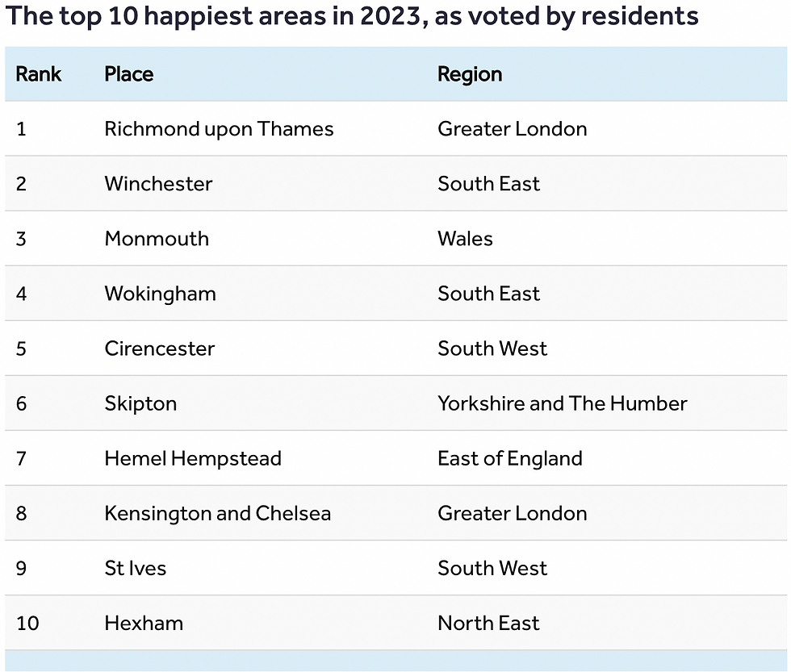Select the North East region cell
The height and width of the screenshot is (672, 791).
[488, 623]
